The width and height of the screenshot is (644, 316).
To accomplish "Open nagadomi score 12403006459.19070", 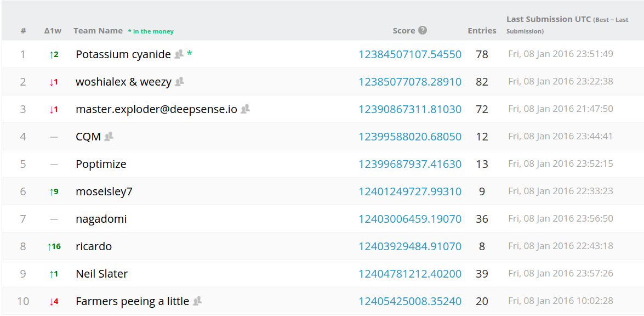I will click(x=409, y=219).
